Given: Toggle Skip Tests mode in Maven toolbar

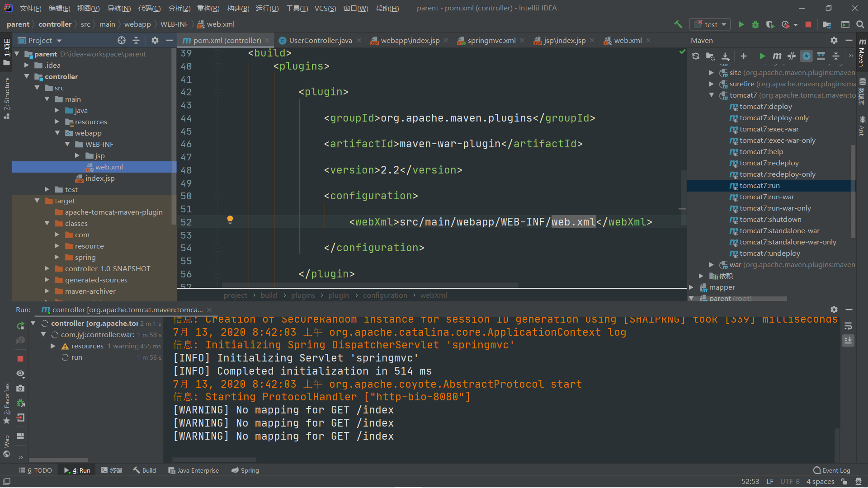Looking at the screenshot, I should [807, 56].
